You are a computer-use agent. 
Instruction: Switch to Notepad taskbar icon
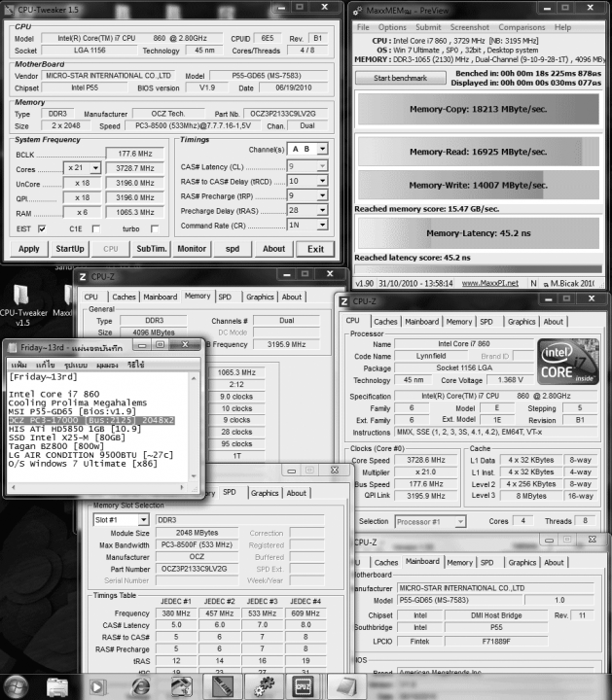coord(344,686)
